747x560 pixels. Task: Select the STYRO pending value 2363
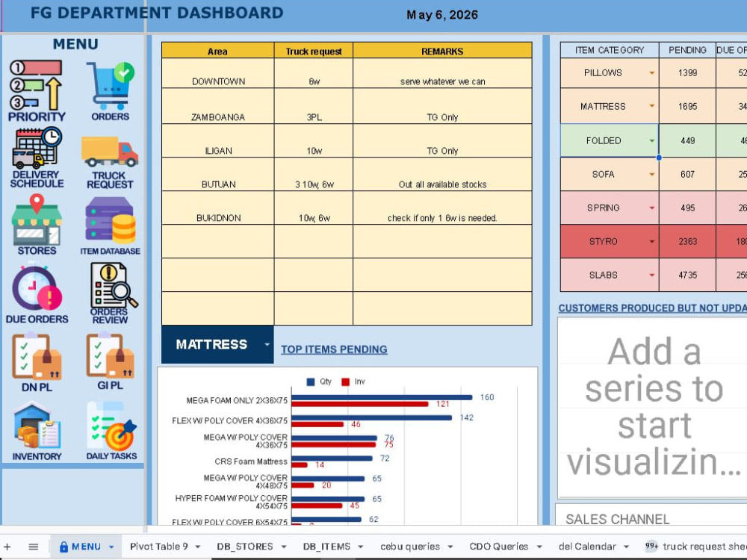click(x=687, y=241)
